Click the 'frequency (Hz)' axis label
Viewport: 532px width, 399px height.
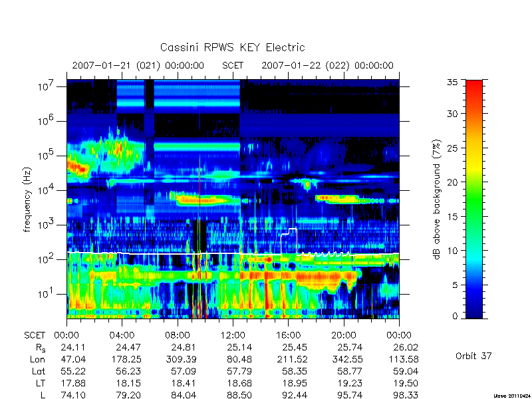pyautogui.click(x=27, y=199)
